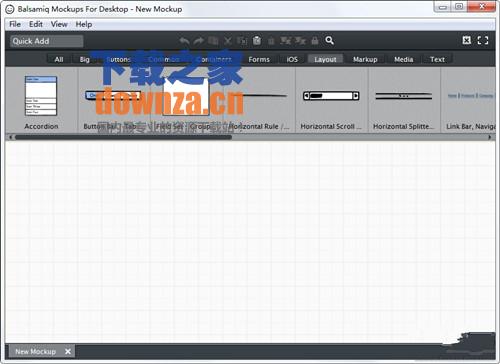Screen dimensions: 500x364
Task: Click the Paste clipboard icon
Action: click(257, 41)
